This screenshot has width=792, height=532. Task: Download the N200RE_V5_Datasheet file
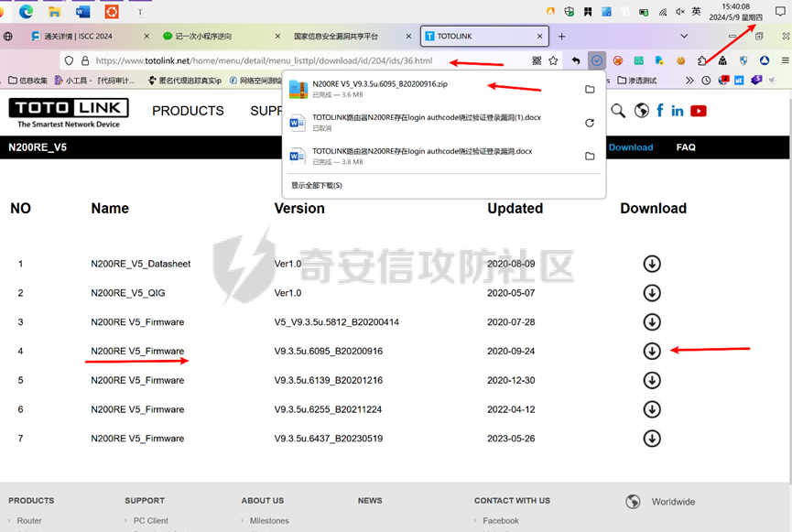click(x=652, y=264)
